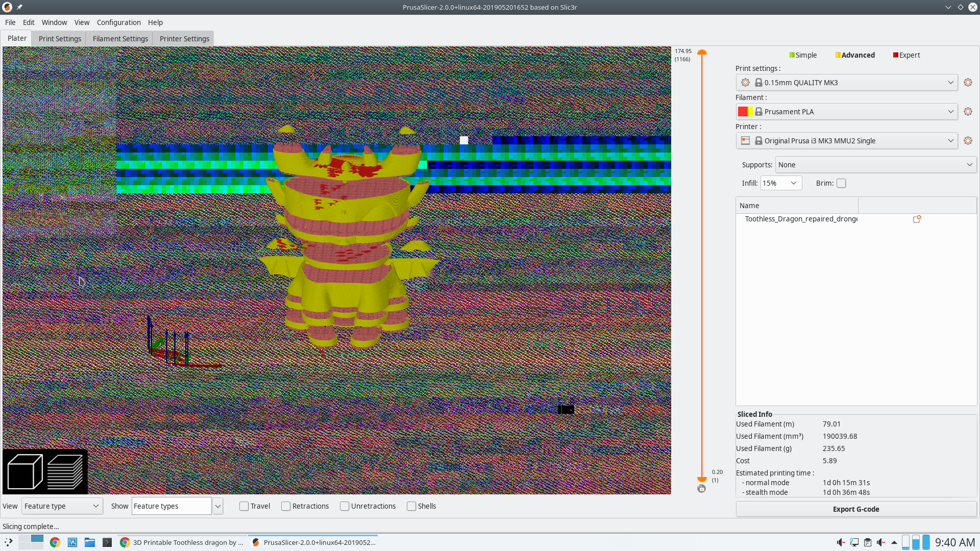Click the pin icon in title bar

[x=19, y=7]
